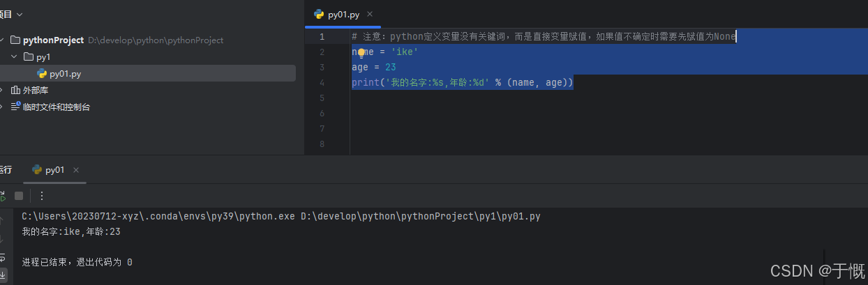The height and width of the screenshot is (285, 868).
Task: Click the rerun button in Run panel
Action: [2, 196]
